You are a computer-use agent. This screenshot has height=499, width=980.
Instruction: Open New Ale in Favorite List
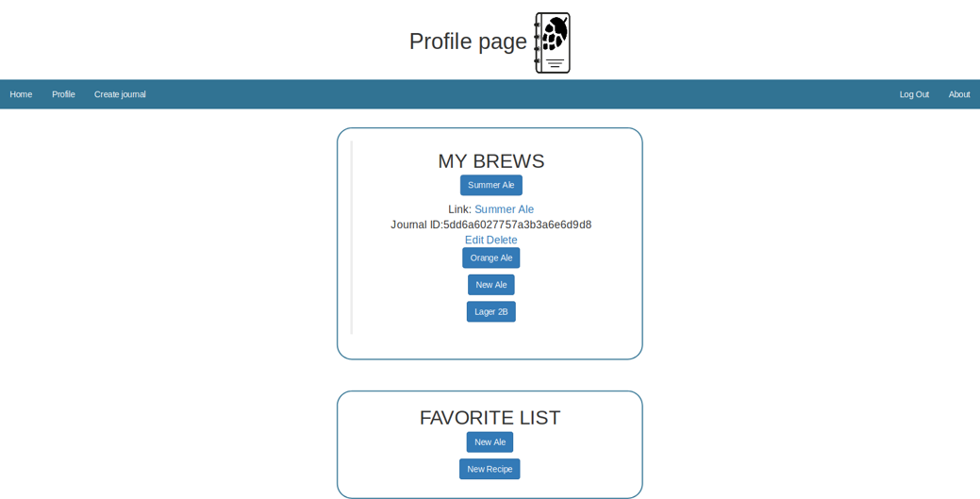490,442
